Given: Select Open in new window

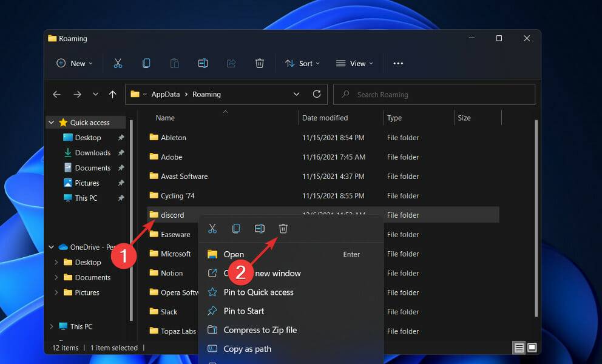Looking at the screenshot, I should (262, 273).
